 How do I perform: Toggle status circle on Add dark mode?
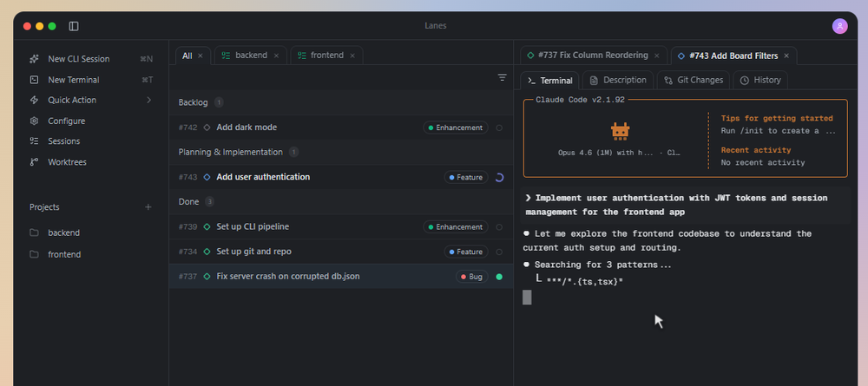click(x=499, y=128)
